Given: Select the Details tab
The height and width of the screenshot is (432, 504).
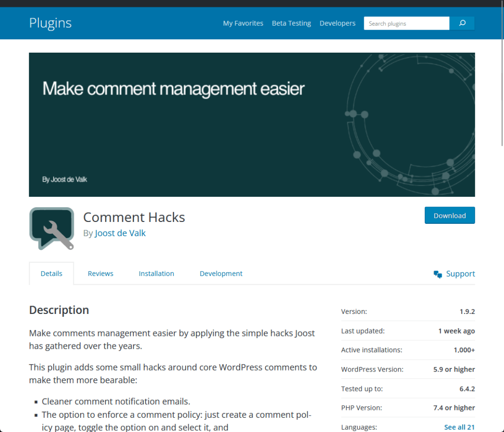Looking at the screenshot, I should [51, 274].
